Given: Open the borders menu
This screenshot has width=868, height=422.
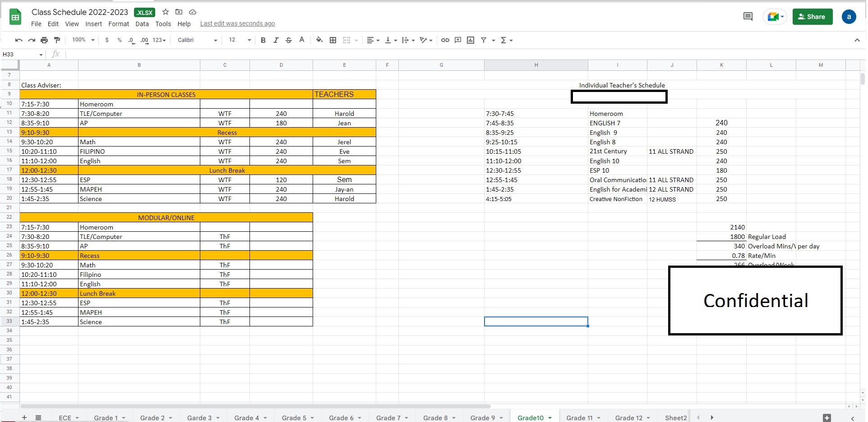Looking at the screenshot, I should [x=333, y=40].
